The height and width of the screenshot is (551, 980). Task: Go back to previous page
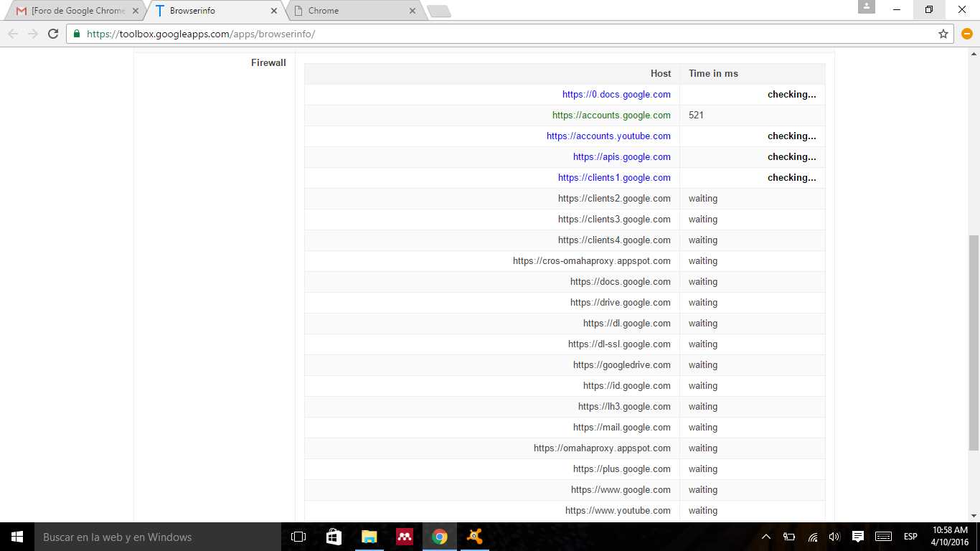tap(13, 34)
